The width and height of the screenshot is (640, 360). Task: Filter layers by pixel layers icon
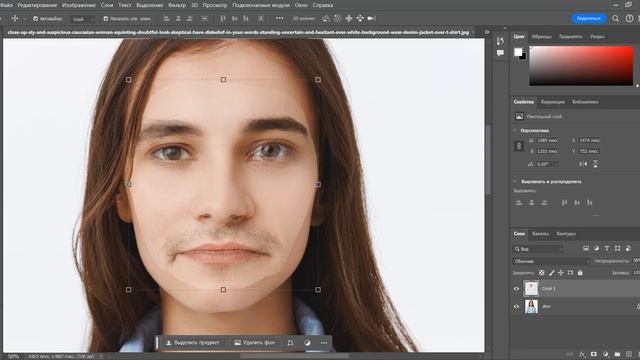pos(586,248)
